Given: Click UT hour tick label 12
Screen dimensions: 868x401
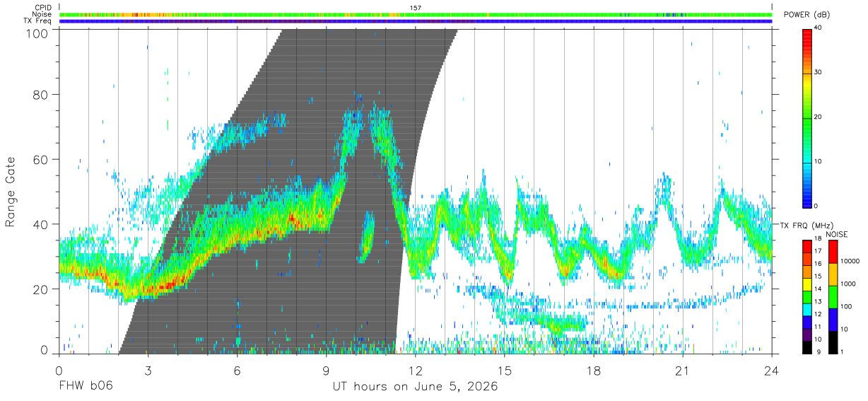Looking at the screenshot, I should click(416, 370).
